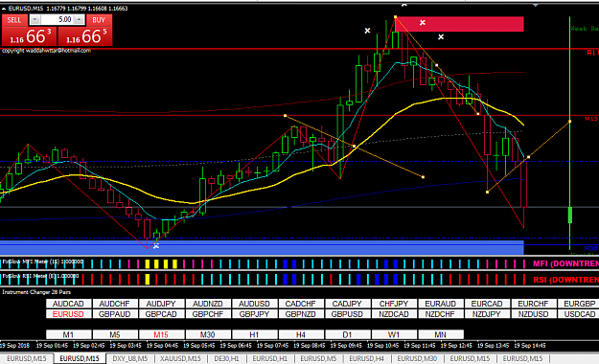Select the highlighted EURUSD pair button

click(x=68, y=314)
